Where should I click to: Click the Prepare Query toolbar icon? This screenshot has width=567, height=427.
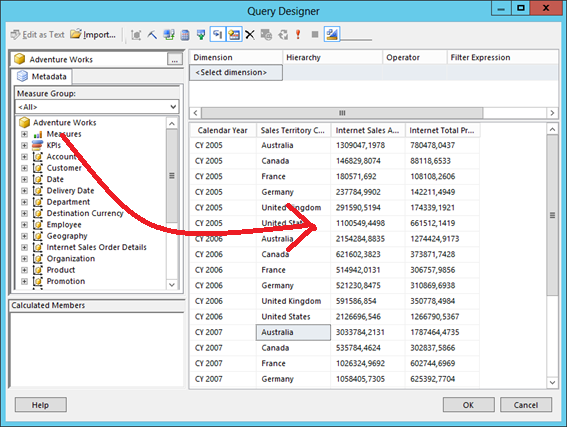click(283, 35)
